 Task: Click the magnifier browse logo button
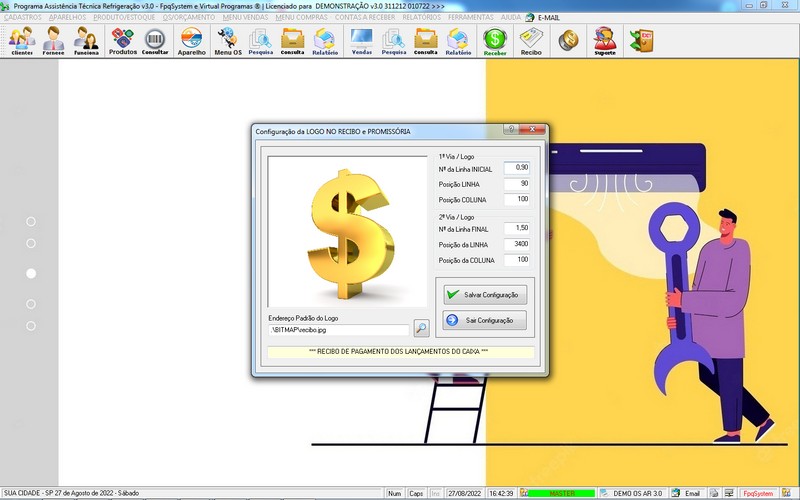point(421,328)
